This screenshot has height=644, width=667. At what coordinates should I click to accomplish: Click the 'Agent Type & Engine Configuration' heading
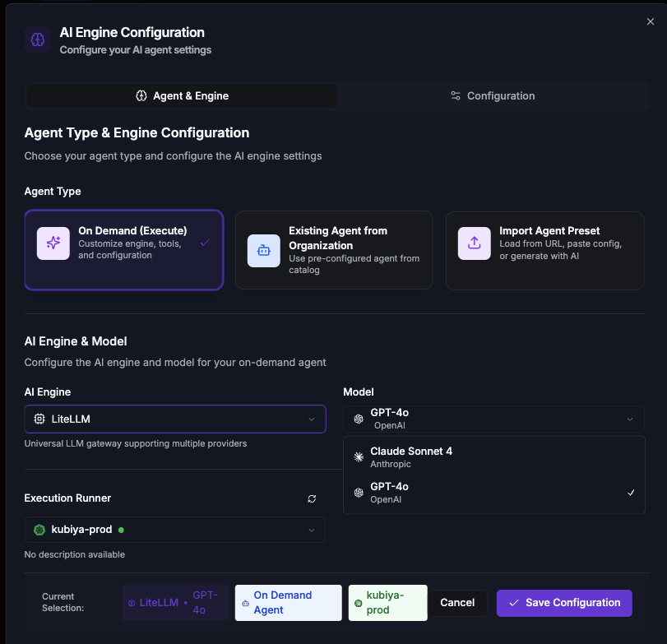[x=137, y=132]
